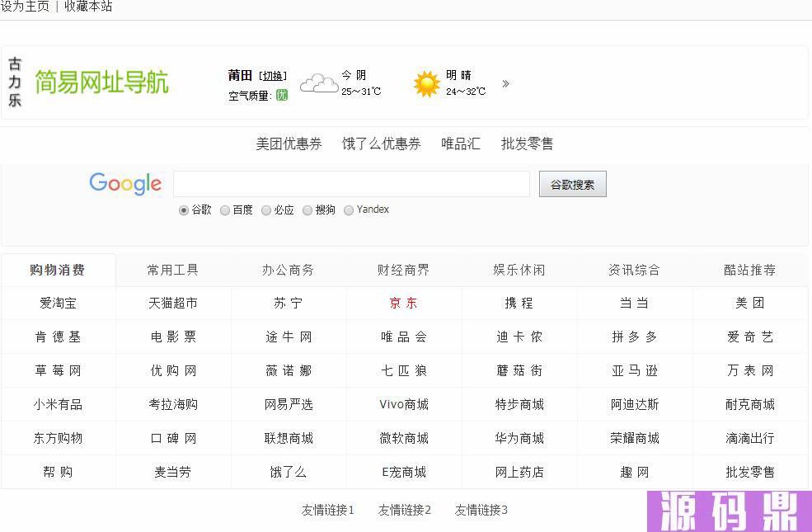Image resolution: width=812 pixels, height=532 pixels.
Task: Open the 小米有品 site link
Action: pos(58,404)
